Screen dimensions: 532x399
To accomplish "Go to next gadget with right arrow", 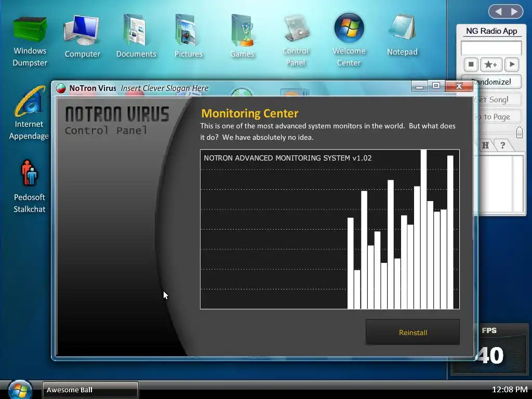I will (514, 11).
